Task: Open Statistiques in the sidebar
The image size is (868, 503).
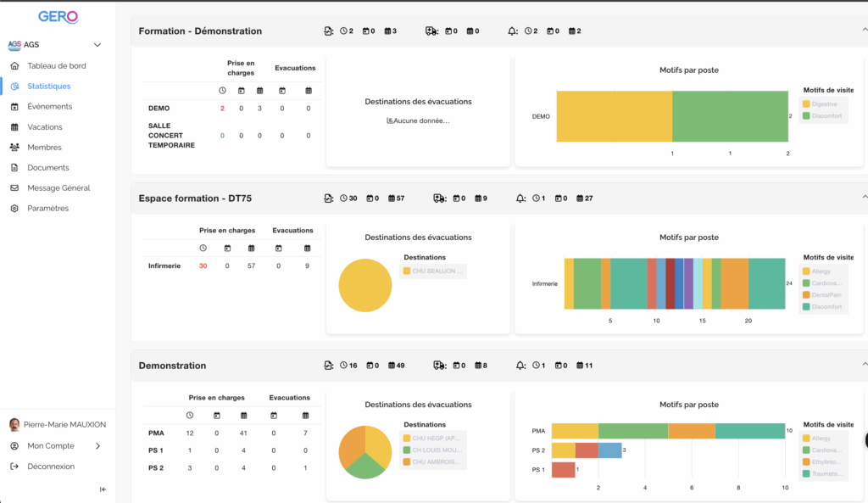Action: (49, 87)
